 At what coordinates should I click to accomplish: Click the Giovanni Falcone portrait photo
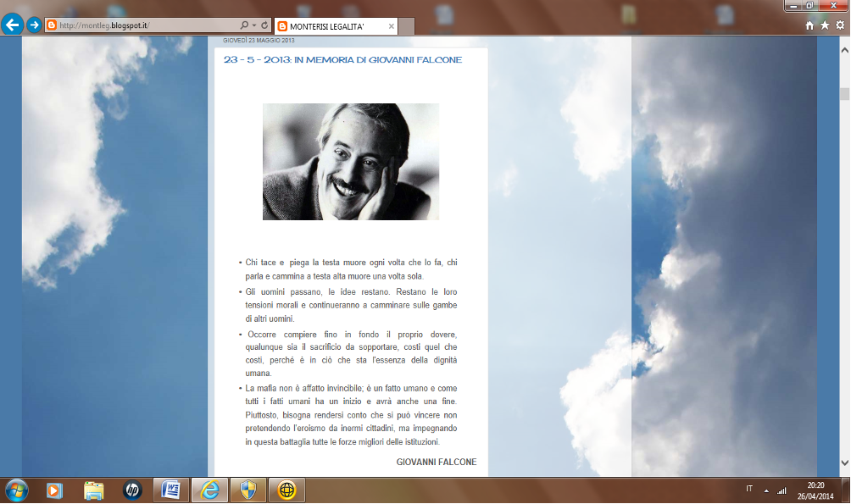coord(351,162)
